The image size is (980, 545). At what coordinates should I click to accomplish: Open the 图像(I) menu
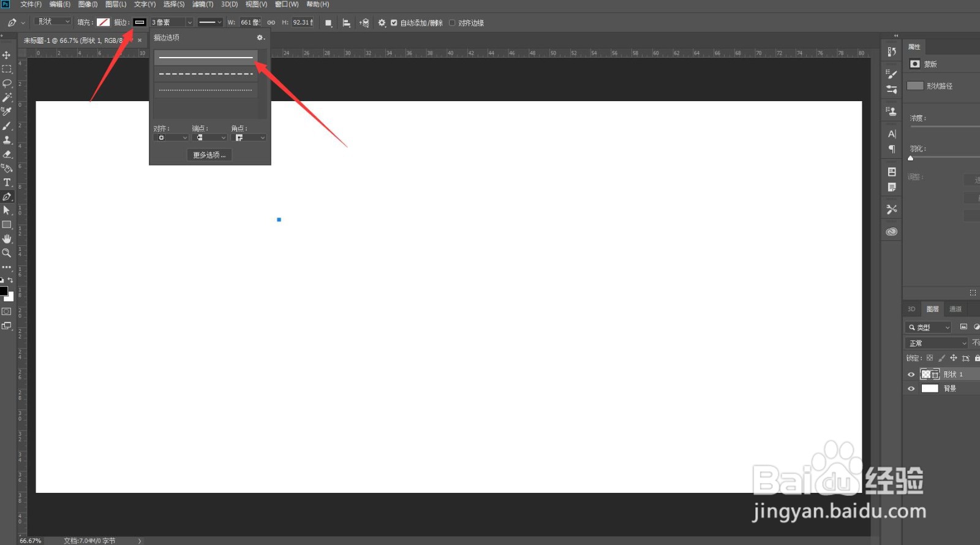pyautogui.click(x=88, y=4)
